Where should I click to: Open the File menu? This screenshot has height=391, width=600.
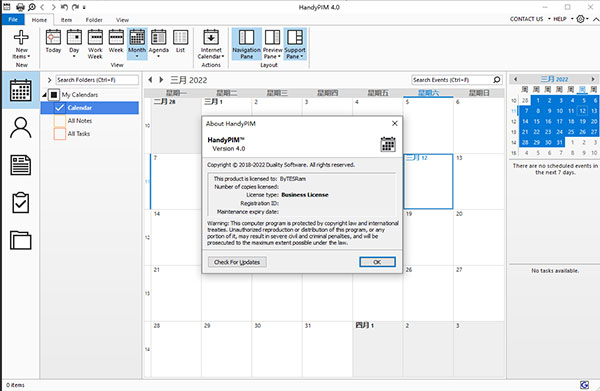[13, 20]
